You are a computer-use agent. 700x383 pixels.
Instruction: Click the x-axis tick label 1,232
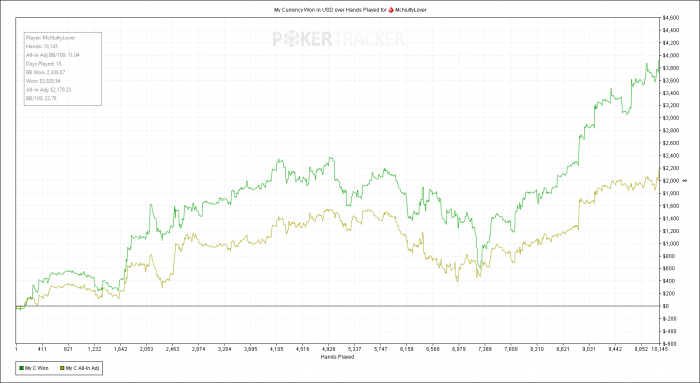click(94, 349)
